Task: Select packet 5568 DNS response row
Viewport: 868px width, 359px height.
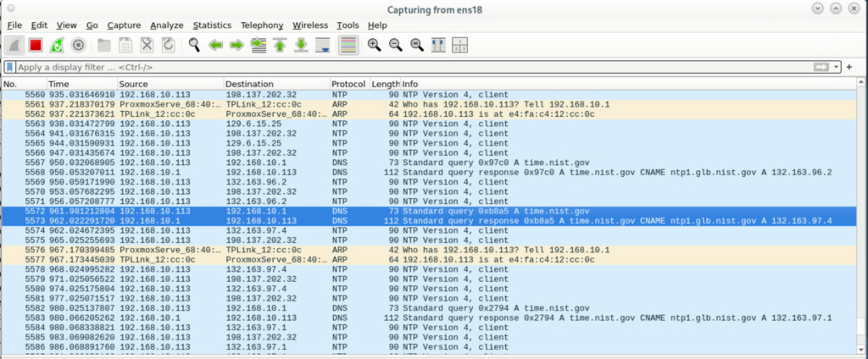Action: (x=424, y=172)
